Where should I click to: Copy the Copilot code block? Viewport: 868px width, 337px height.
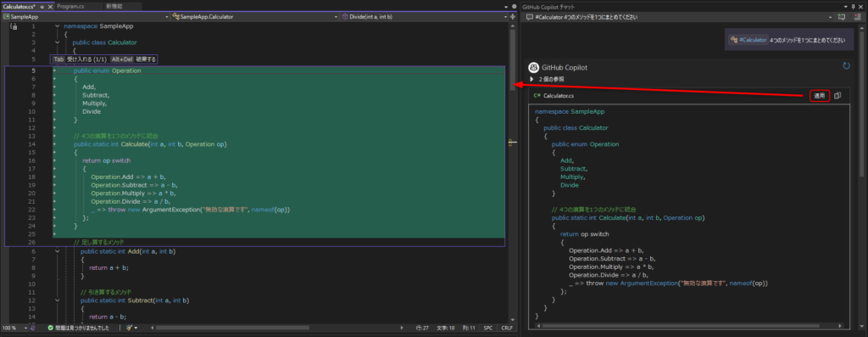[837, 95]
